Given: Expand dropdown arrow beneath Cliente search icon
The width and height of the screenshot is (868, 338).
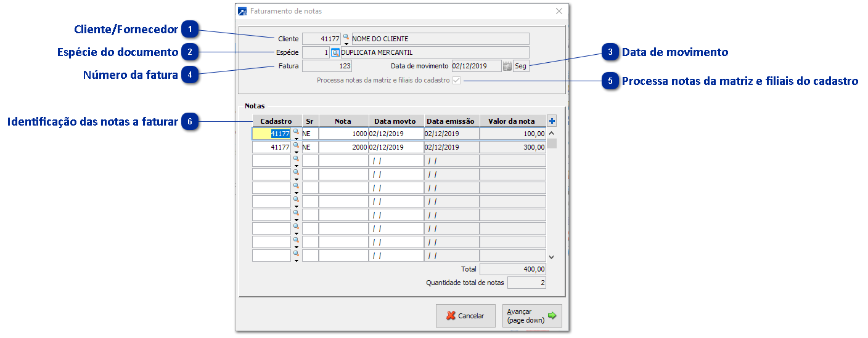Looking at the screenshot, I should click(x=346, y=44).
